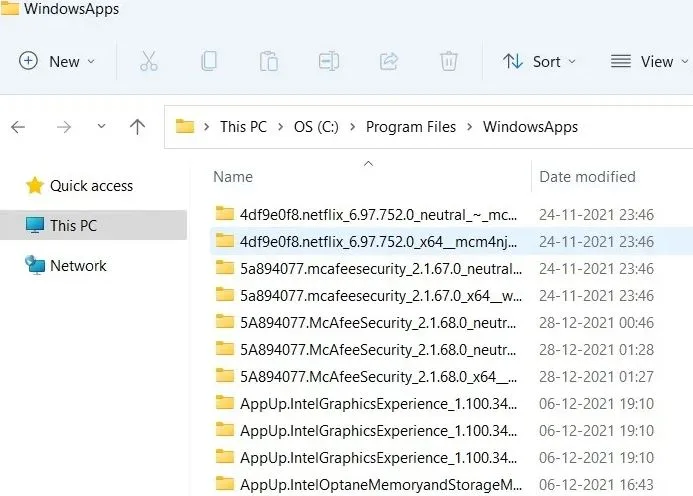Click the Paste clipboard icon
This screenshot has width=693, height=496.
point(269,61)
